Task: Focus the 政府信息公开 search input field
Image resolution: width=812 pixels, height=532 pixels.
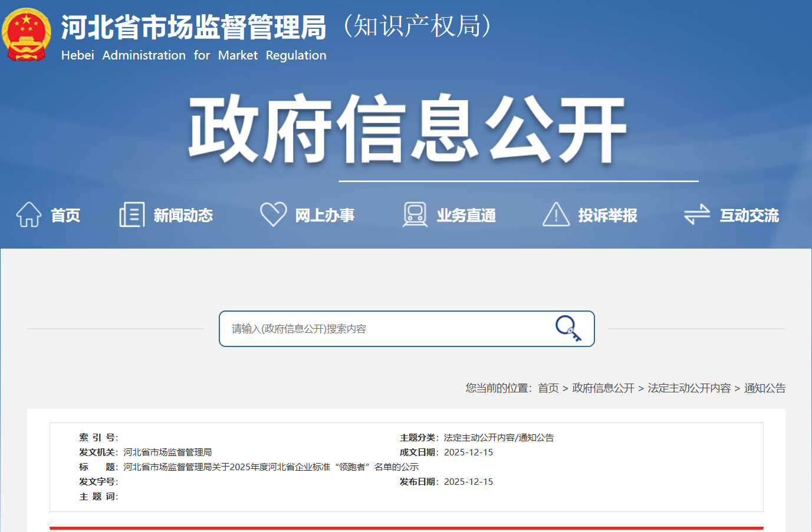Action: pos(383,329)
